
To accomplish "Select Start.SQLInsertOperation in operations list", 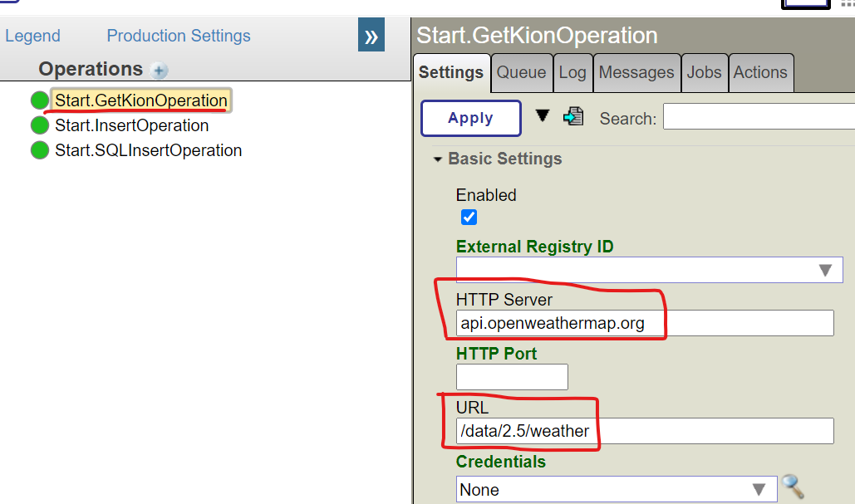I will click(x=148, y=150).
